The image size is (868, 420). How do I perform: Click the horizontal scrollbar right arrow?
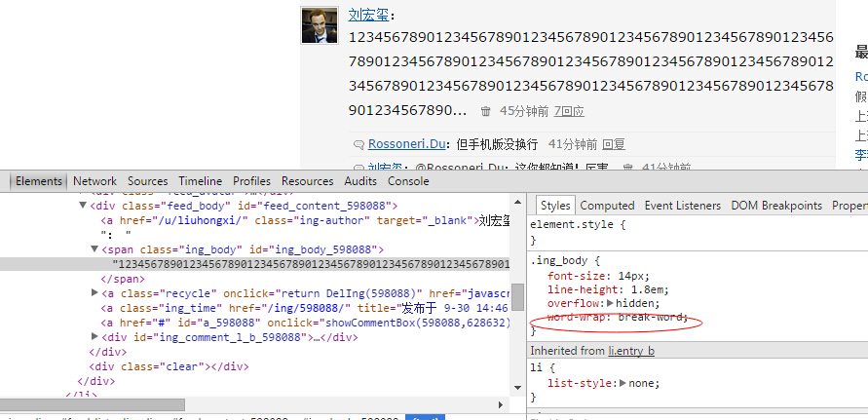point(501,405)
